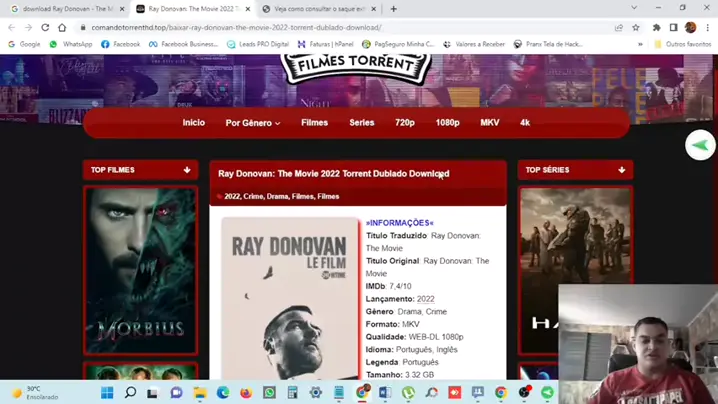Launch Microsoft Edge from the taskbar

click(x=223, y=393)
